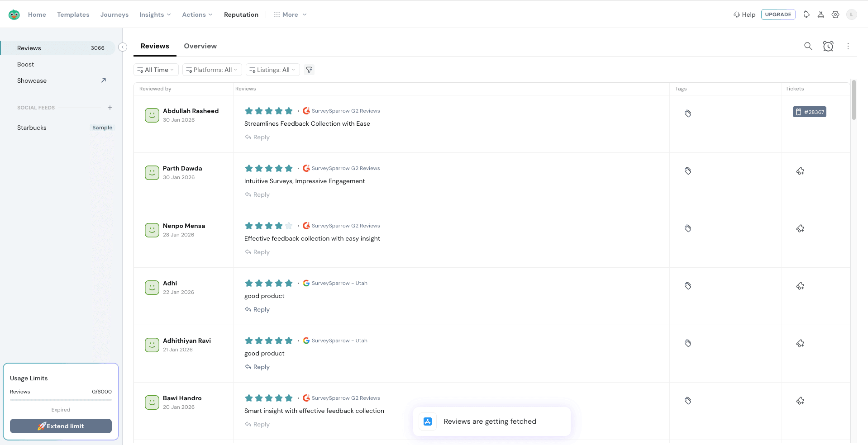Image resolution: width=868 pixels, height=445 pixels.
Task: Open the search icon in Reviews header
Action: pos(808,46)
